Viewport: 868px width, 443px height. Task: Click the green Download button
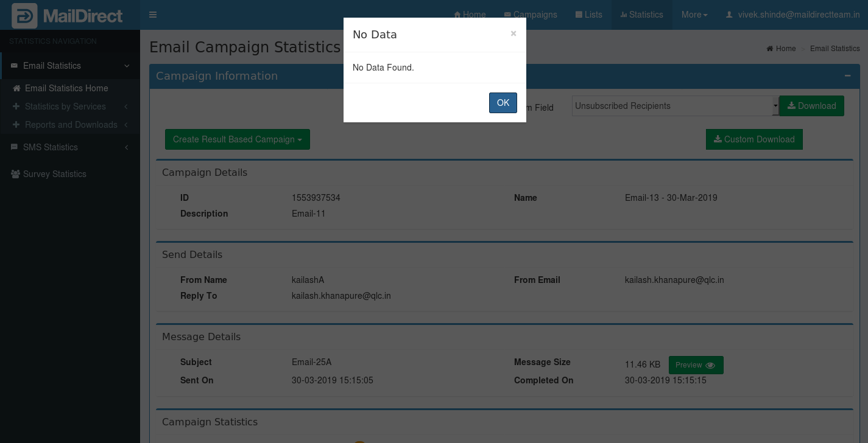pyautogui.click(x=811, y=106)
